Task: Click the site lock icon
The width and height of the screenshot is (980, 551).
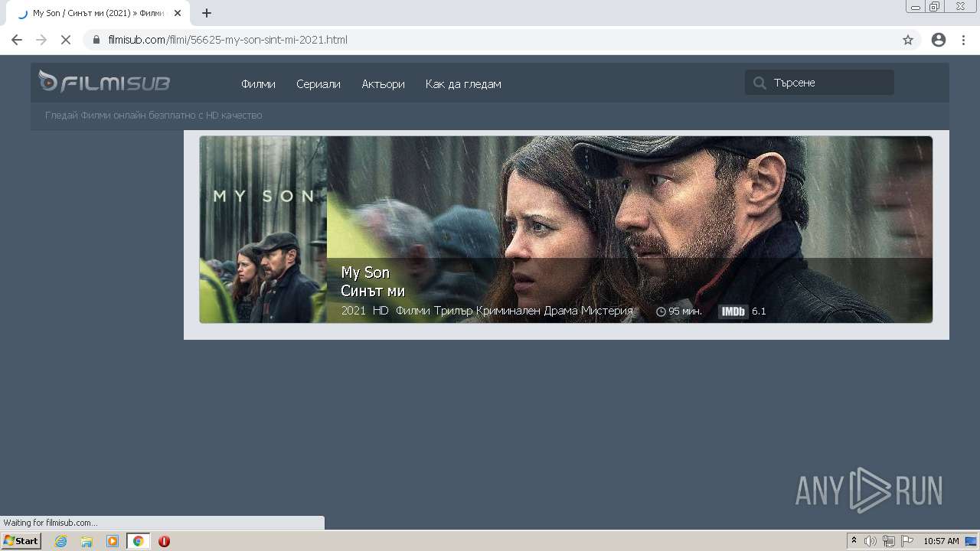Action: coord(96,40)
